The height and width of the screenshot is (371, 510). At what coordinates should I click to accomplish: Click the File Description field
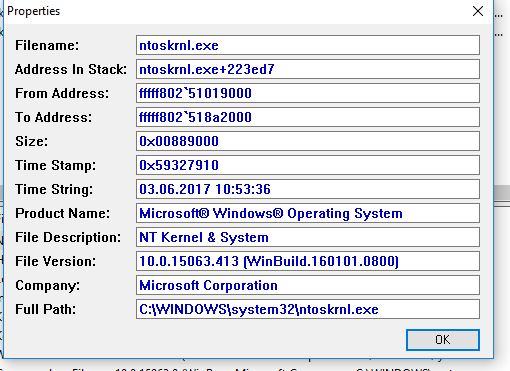point(308,237)
